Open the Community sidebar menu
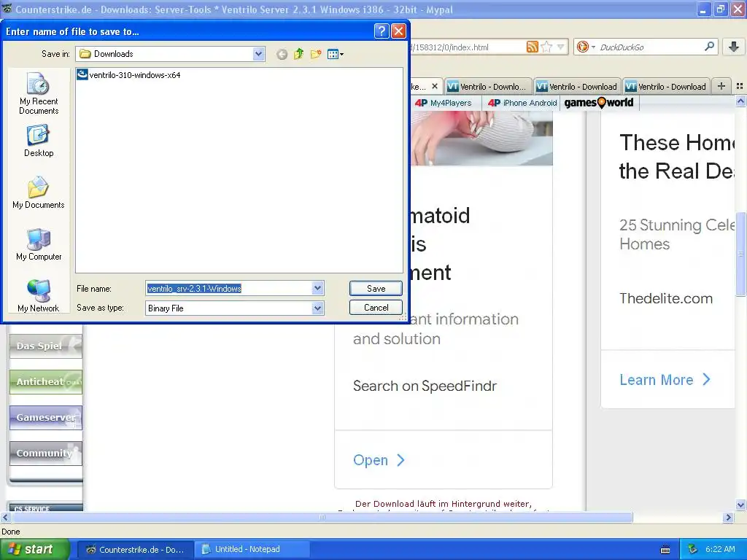This screenshot has width=747, height=560. [46, 453]
